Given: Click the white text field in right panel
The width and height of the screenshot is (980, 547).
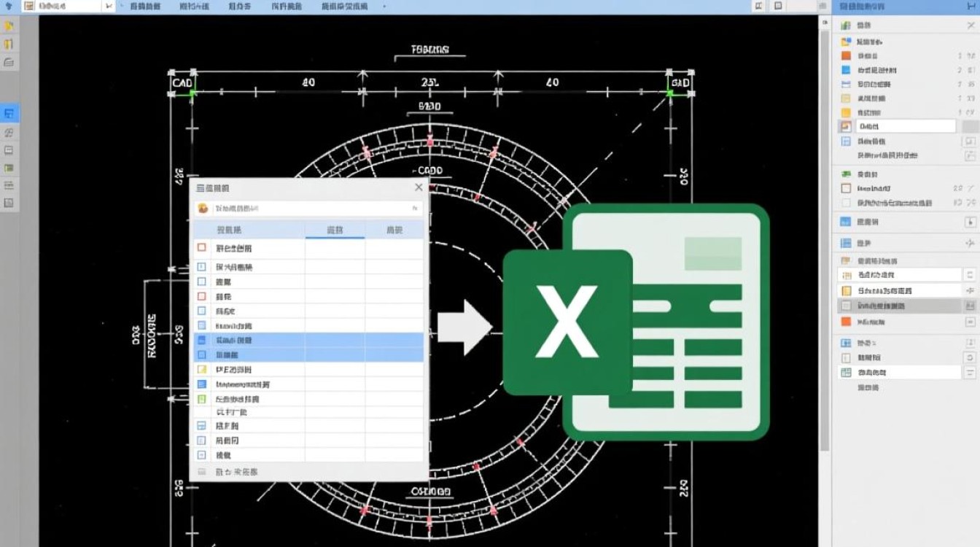Looking at the screenshot, I should pos(904,126).
